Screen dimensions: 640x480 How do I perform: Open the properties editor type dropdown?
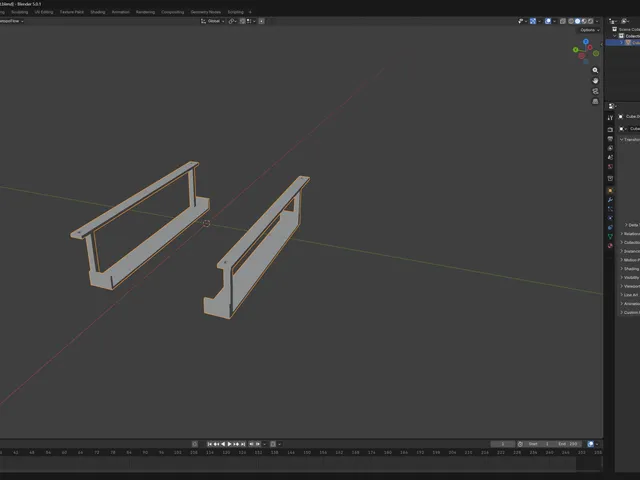pos(612,106)
